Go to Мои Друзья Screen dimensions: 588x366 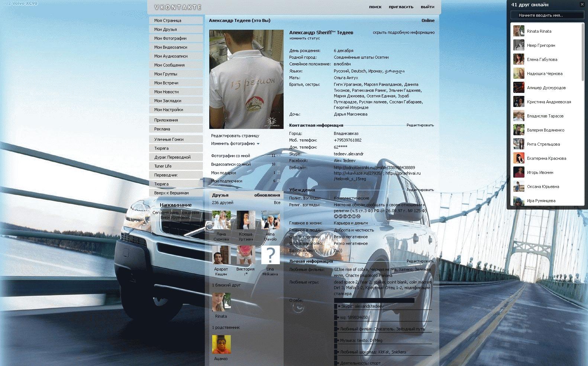coord(176,29)
